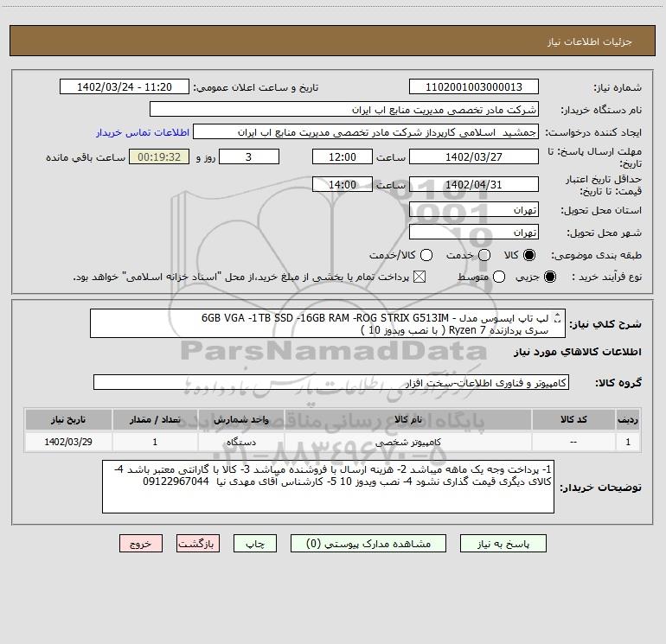The image size is (666, 644).
Task: Click the deadline time field 12:00
Action: (343, 156)
